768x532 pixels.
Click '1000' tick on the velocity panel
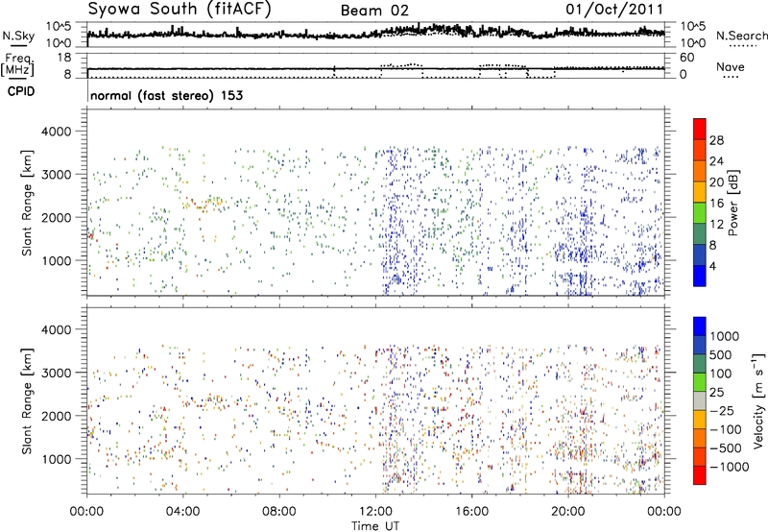(x=56, y=459)
